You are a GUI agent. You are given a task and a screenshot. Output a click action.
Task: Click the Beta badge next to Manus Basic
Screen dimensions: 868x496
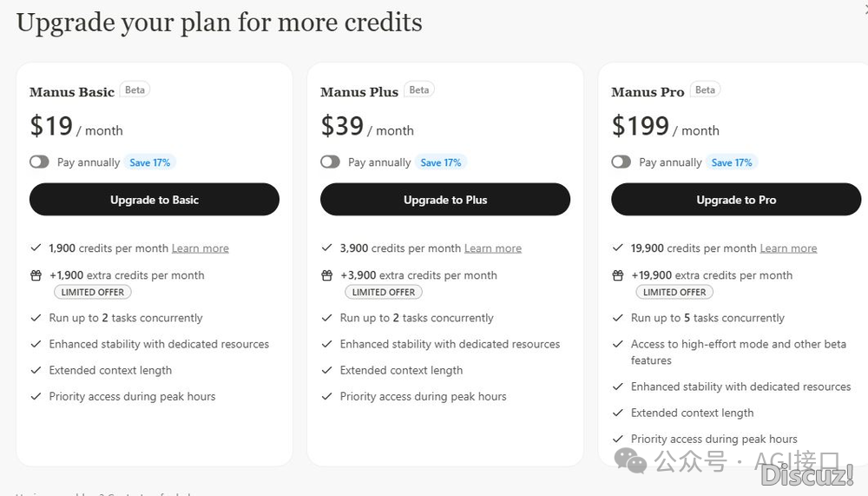[x=135, y=89]
